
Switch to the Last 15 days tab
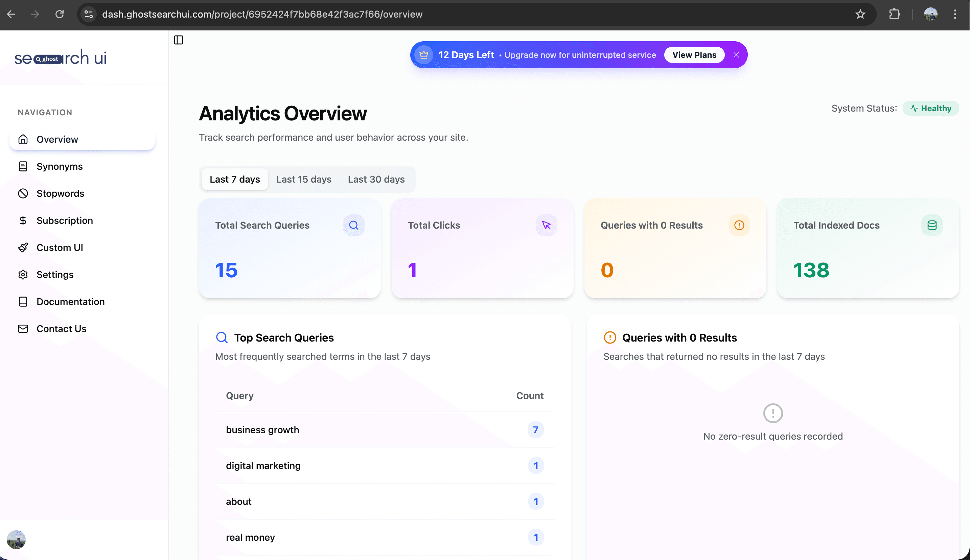303,179
